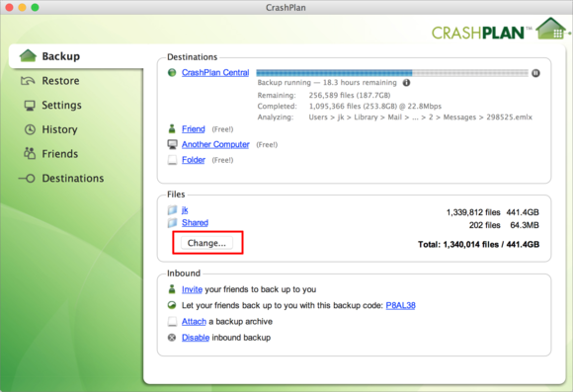573x392 pixels.
Task: Pause the CrashPlan Central backup
Action: click(535, 73)
